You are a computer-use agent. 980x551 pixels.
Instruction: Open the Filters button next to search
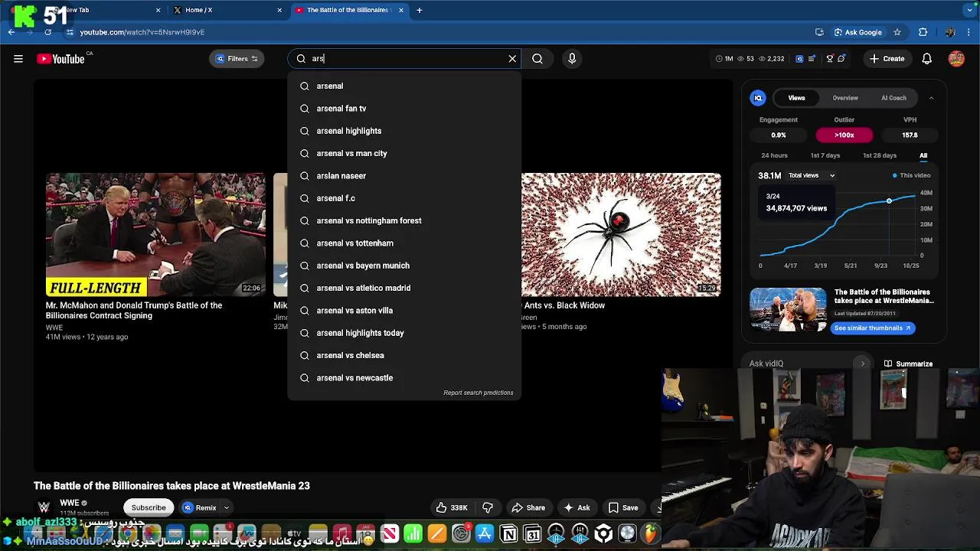[237, 59]
